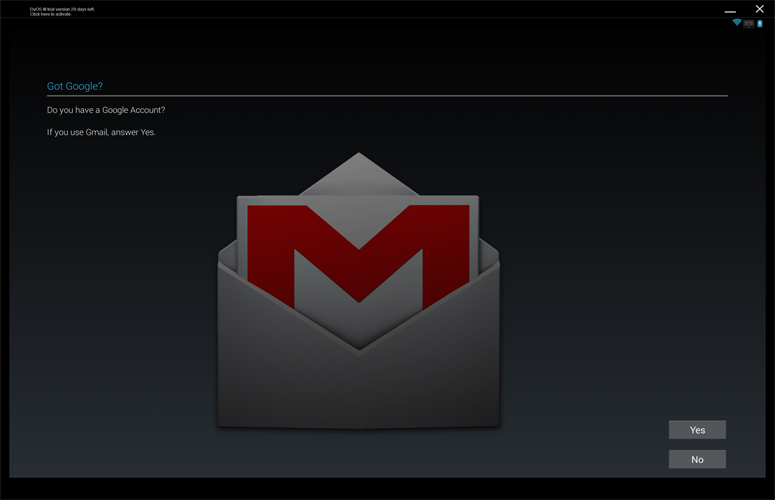Tap the battery status icon
Viewport: 775px width, 500px height.
(x=760, y=23)
